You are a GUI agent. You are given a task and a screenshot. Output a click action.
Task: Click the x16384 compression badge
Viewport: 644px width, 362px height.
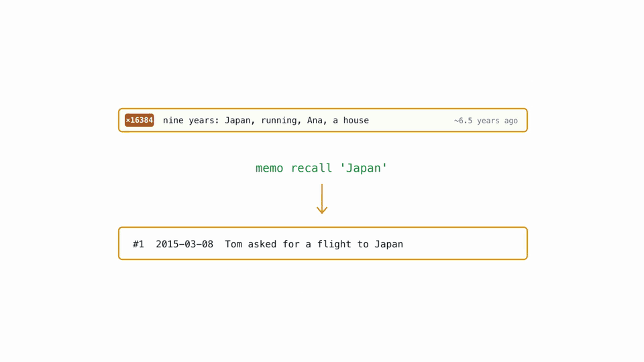[x=140, y=120]
